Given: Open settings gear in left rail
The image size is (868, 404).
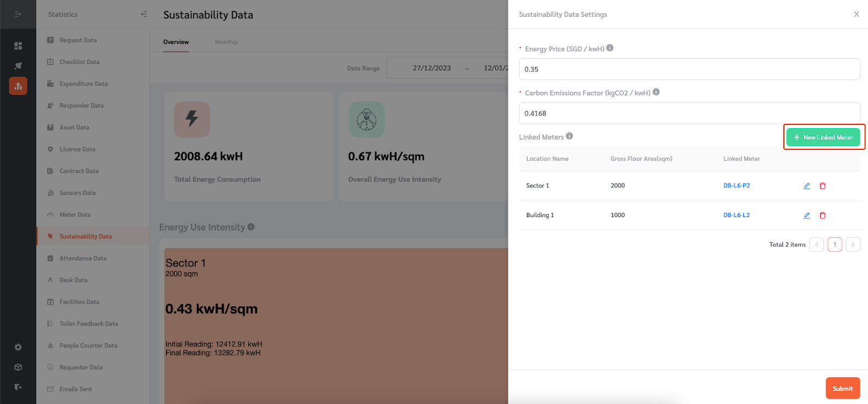Looking at the screenshot, I should coord(18,347).
